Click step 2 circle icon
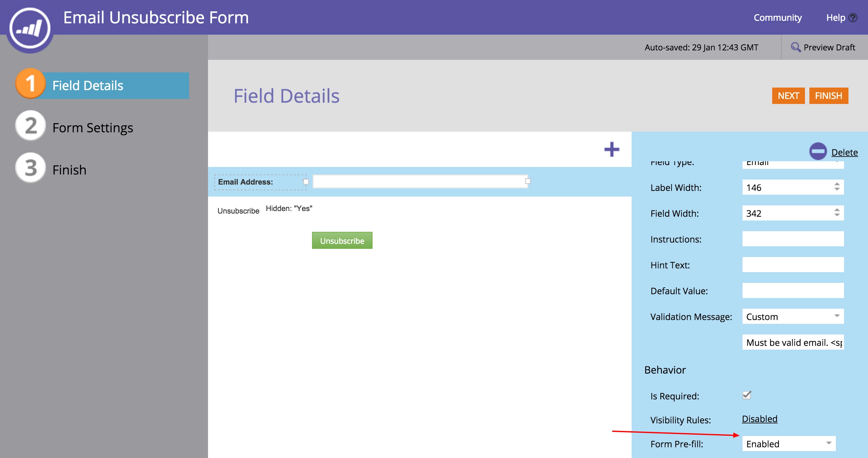The height and width of the screenshot is (458, 868). click(x=30, y=126)
